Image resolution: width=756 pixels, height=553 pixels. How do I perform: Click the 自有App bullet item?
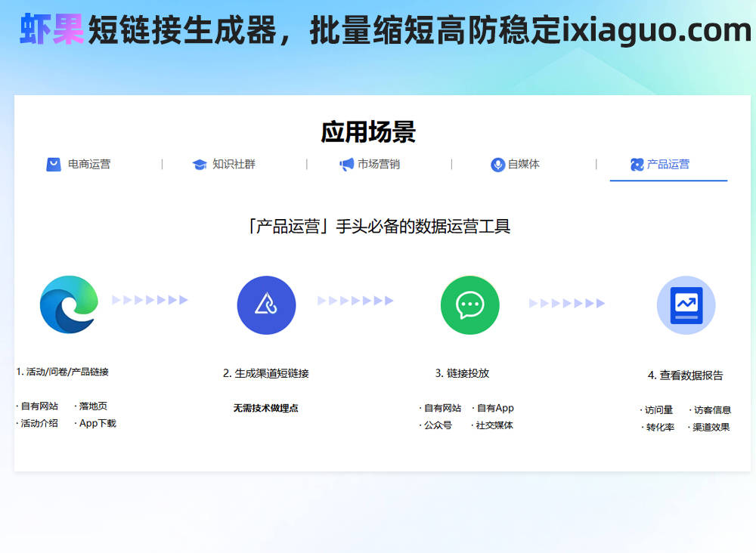pos(495,408)
